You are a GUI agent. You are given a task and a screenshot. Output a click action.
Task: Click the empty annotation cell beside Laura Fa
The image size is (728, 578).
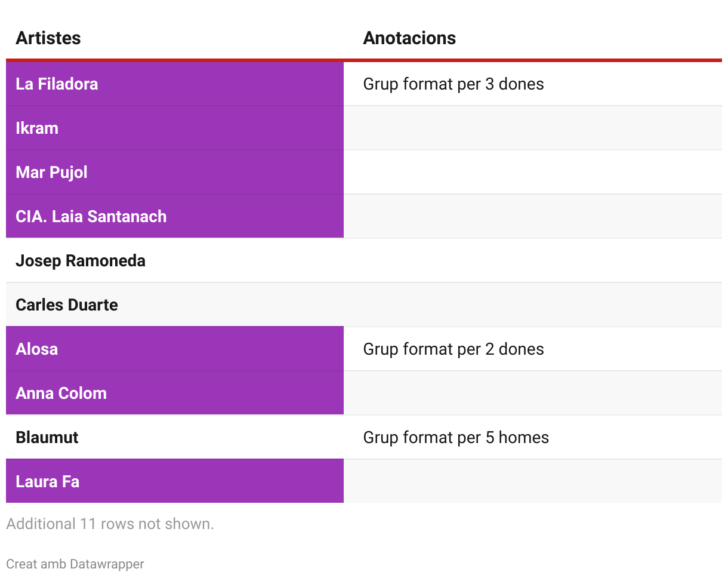(532, 482)
